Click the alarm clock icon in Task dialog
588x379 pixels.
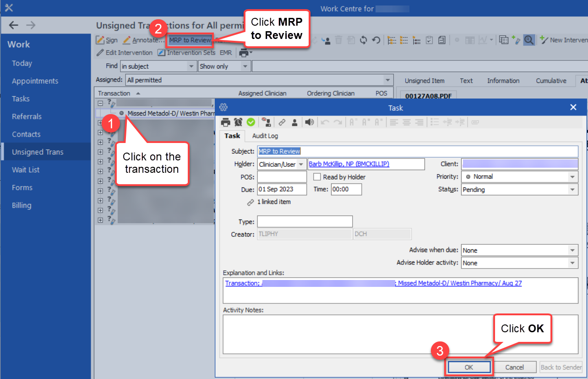point(238,122)
